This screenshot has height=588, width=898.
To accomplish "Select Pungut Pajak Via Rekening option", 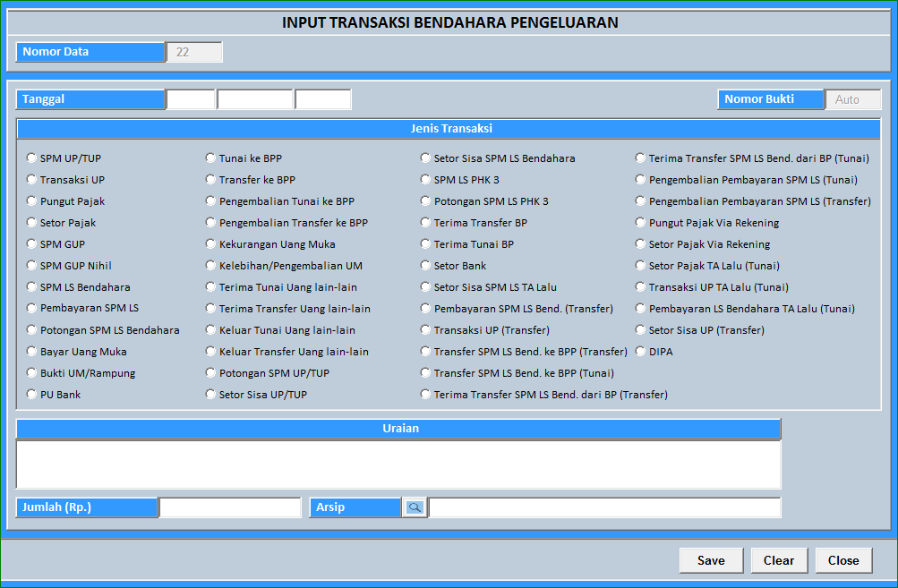I will (640, 222).
